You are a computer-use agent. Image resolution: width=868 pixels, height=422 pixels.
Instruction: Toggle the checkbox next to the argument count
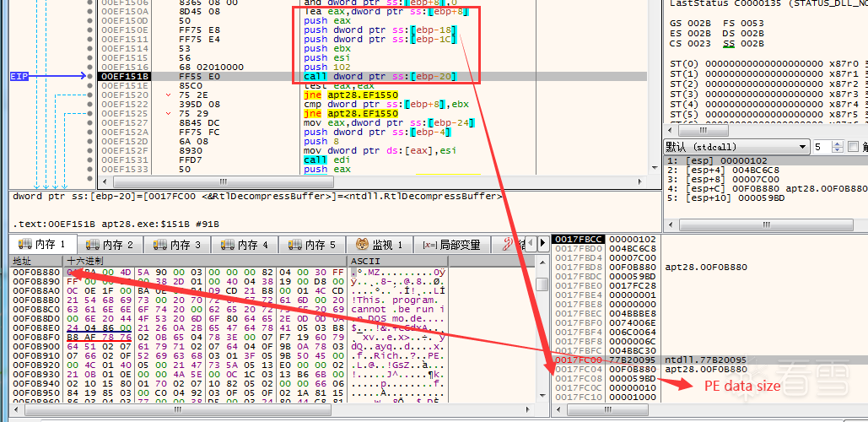(x=853, y=147)
